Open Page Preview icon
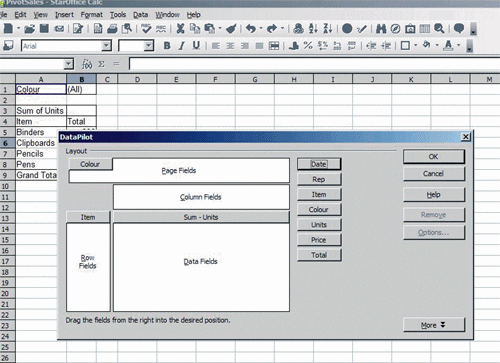 click(x=127, y=29)
